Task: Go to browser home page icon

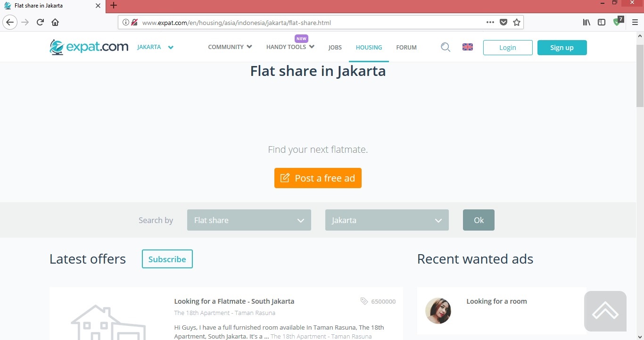Action: coord(55,22)
